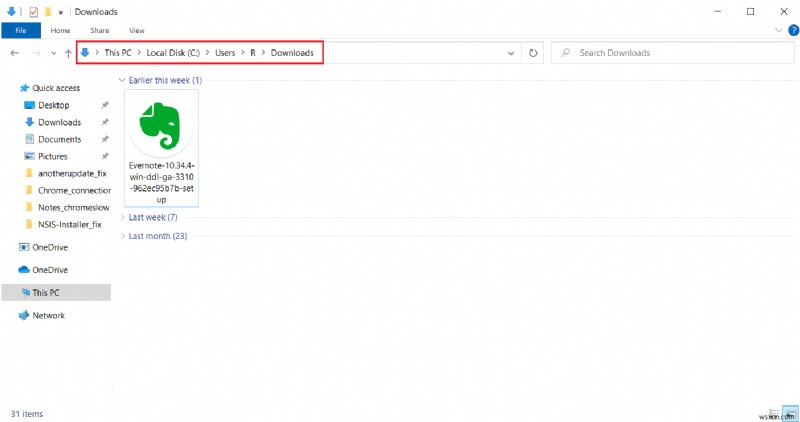800x422 pixels.
Task: Expand the Last month (23) group
Action: tap(122, 236)
